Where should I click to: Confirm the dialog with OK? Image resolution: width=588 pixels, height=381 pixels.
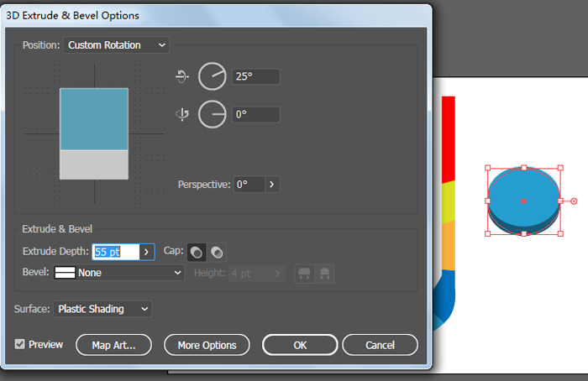tap(300, 345)
